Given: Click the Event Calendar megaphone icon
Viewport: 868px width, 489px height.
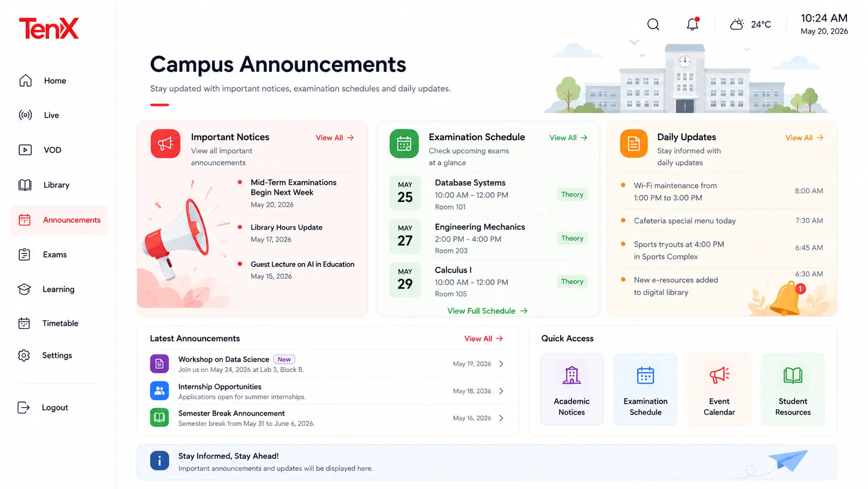Looking at the screenshot, I should [719, 375].
